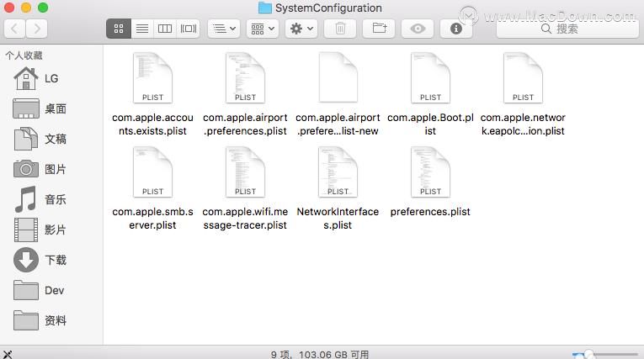This screenshot has height=359, width=644.
Task: Open 音乐 music in sidebar
Action: point(40,199)
